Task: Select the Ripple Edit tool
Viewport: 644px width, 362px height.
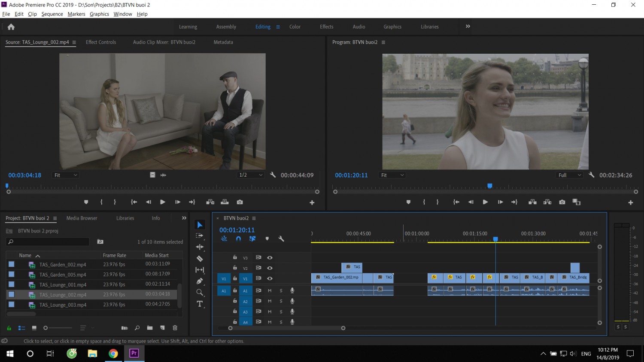Action: tap(200, 247)
